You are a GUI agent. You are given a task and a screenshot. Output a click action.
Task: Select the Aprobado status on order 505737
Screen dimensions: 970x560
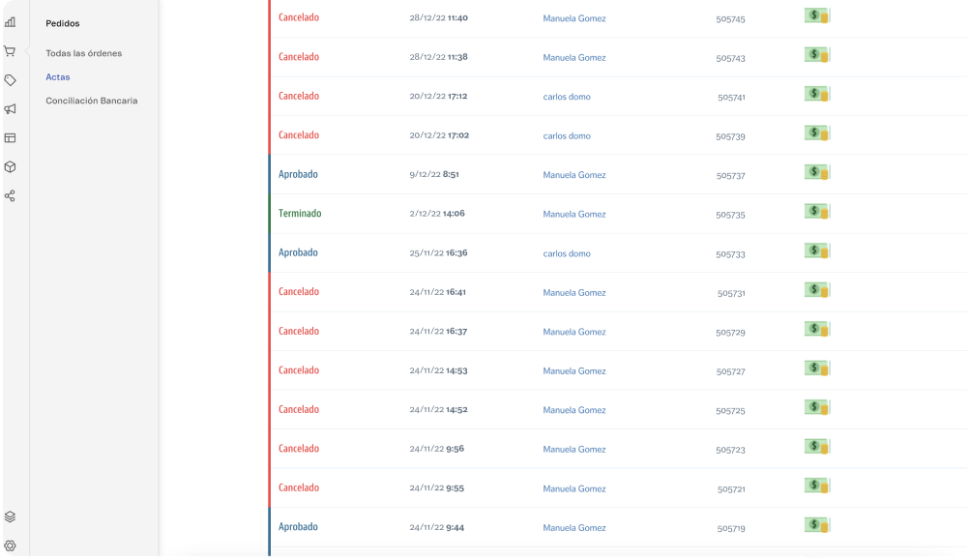pos(298,175)
